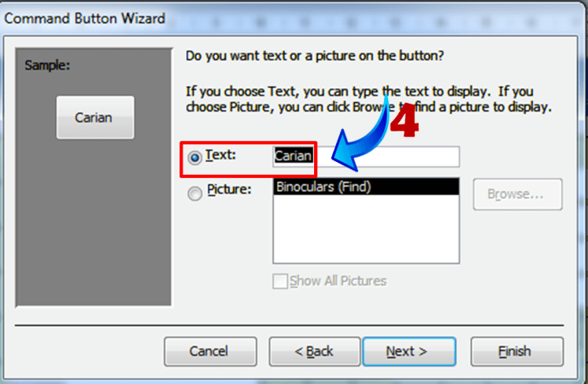Go to previous step with Back
Screen dimensions: 588x384
(x=314, y=352)
